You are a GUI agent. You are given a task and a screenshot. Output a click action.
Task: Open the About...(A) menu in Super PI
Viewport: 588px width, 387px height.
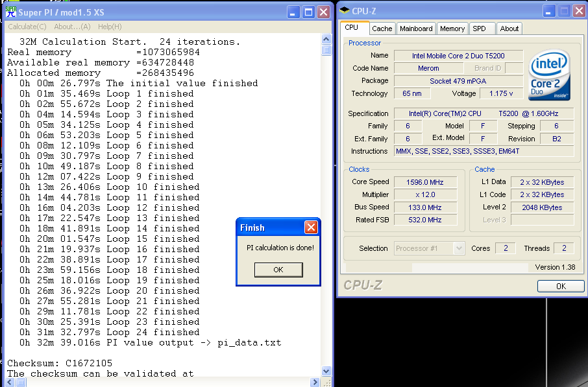point(72,27)
